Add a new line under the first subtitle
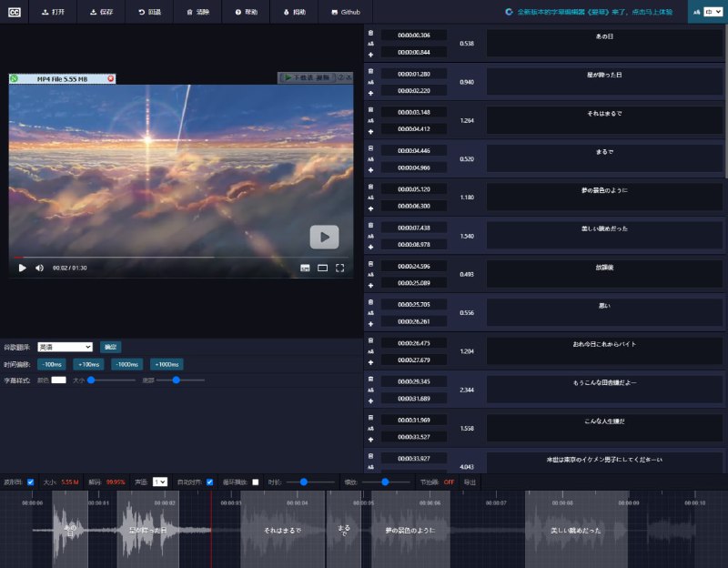 click(x=370, y=55)
